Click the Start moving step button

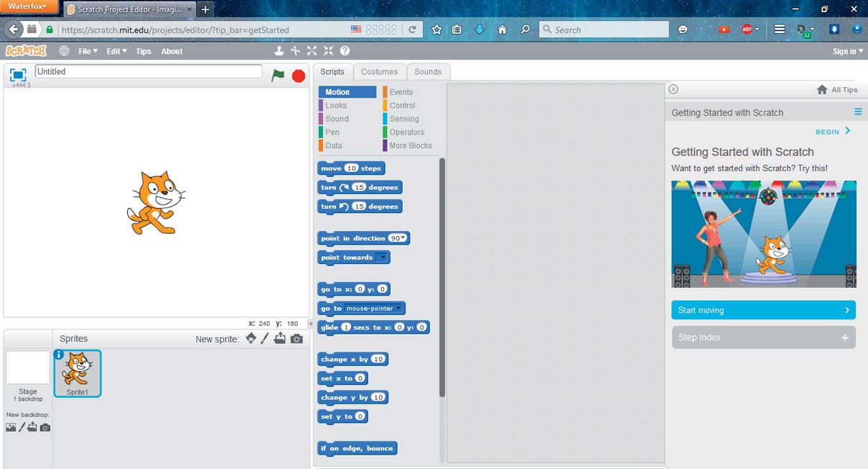point(764,310)
